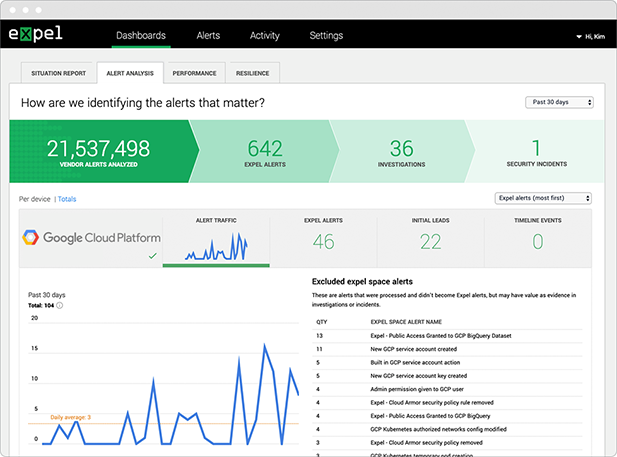Click the Google Cloud Platform logo icon
617x457 pixels.
click(30, 237)
